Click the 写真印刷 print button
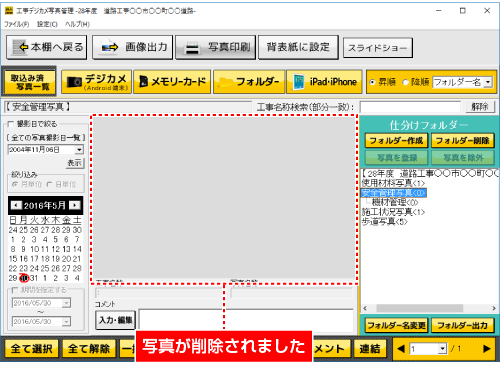Viewport: 500px width, 366px height. click(x=215, y=47)
